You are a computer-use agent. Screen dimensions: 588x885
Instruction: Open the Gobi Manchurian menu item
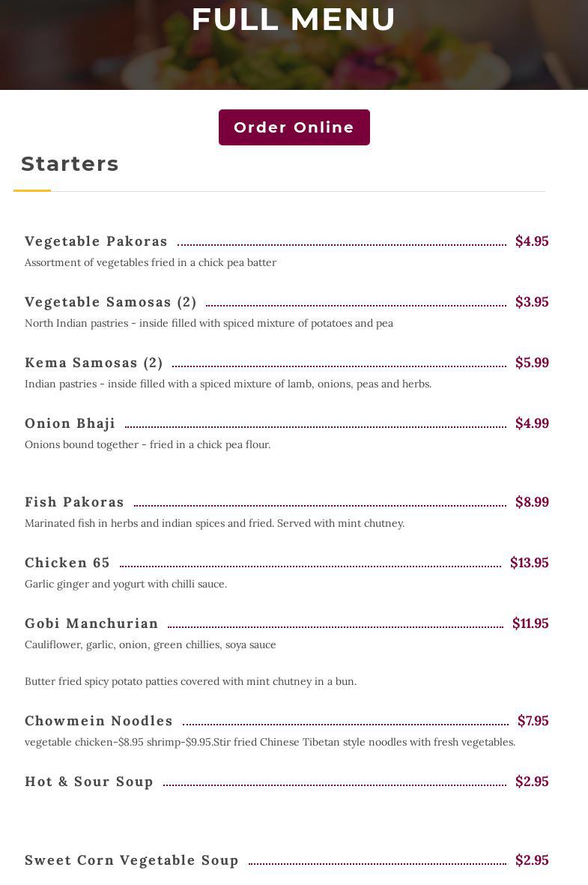pos(91,623)
